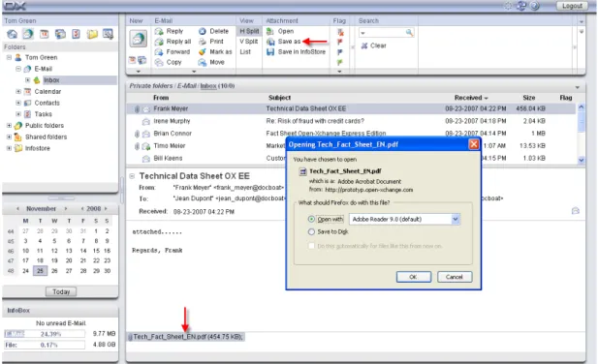Expand the Shared folders tree node
Image resolution: width=598 pixels, height=364 pixels.
tap(9, 137)
